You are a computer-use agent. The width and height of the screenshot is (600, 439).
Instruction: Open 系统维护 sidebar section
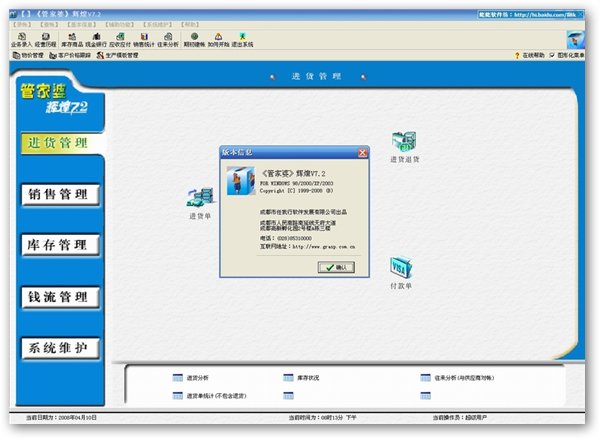(x=61, y=350)
